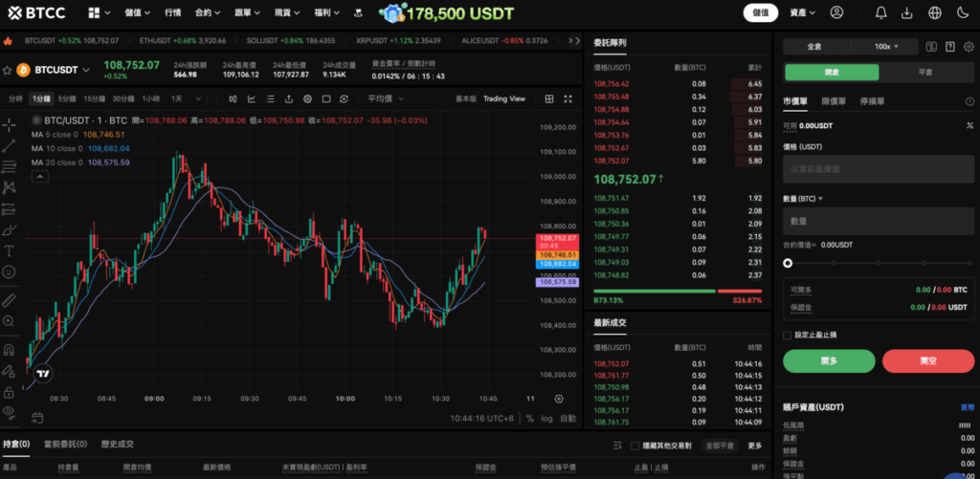Switch theme with the moon icon
This screenshot has height=479, width=980.
962,13
